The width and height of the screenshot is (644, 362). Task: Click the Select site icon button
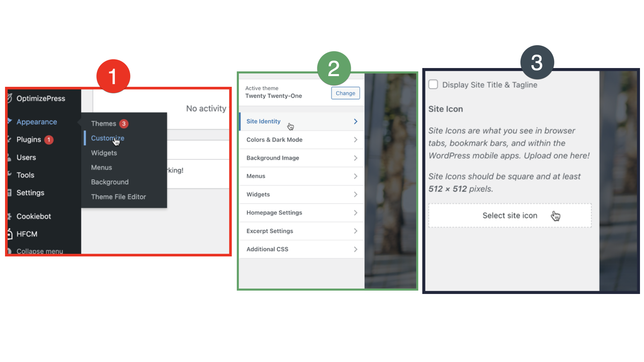tap(510, 216)
